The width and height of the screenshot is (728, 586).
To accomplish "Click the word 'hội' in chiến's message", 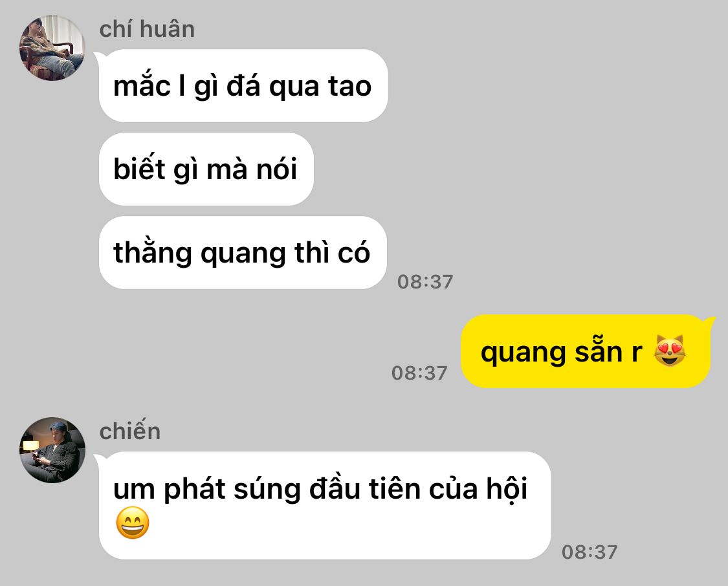I will tap(507, 490).
